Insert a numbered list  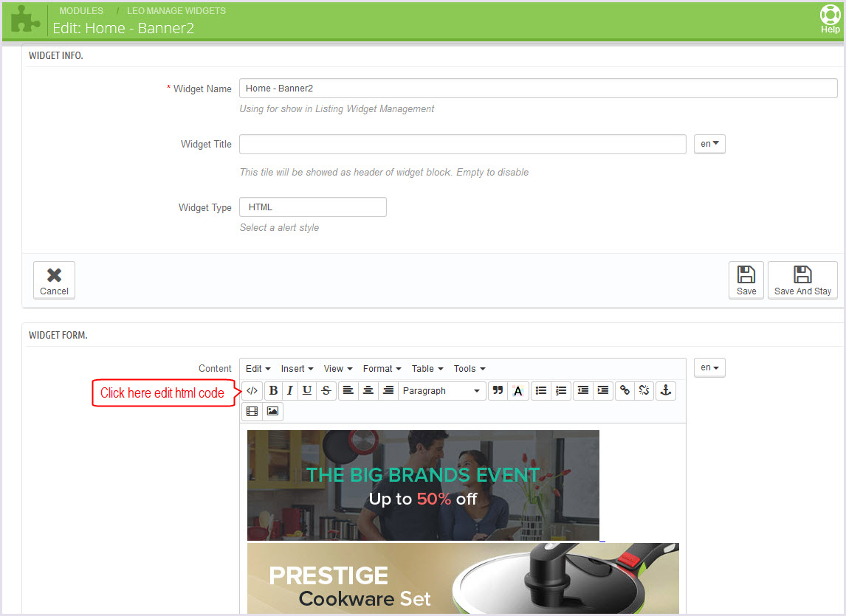[x=561, y=390]
